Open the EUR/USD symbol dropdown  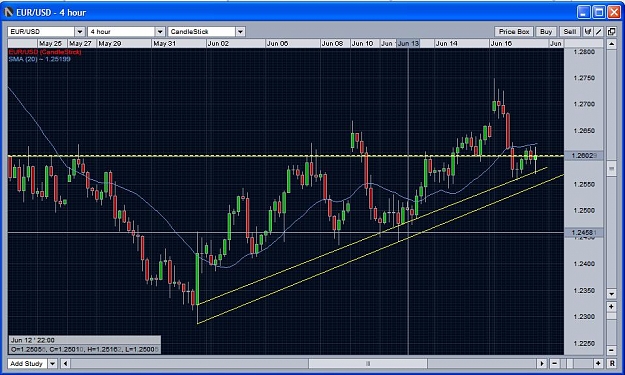click(x=80, y=31)
